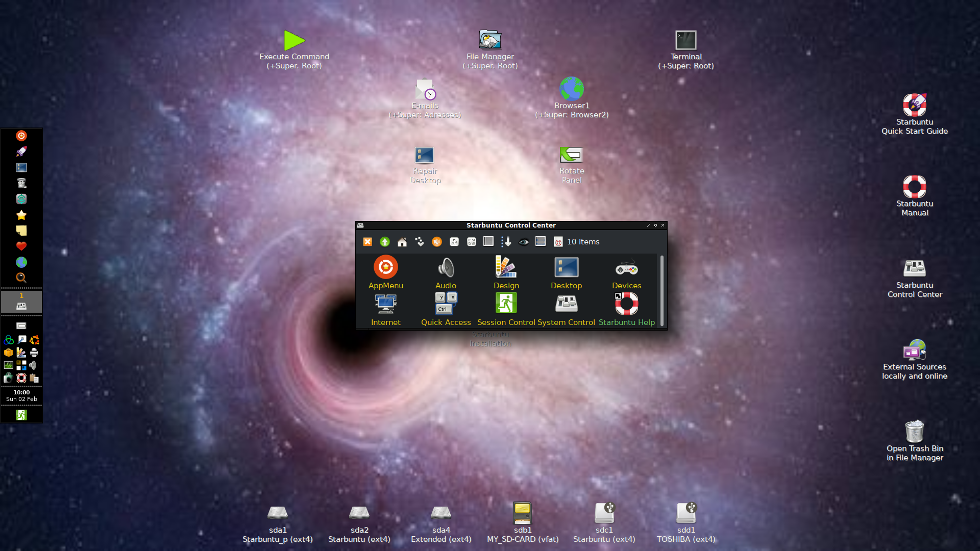Open the AppMenu category
The height and width of the screenshot is (551, 980).
(385, 267)
